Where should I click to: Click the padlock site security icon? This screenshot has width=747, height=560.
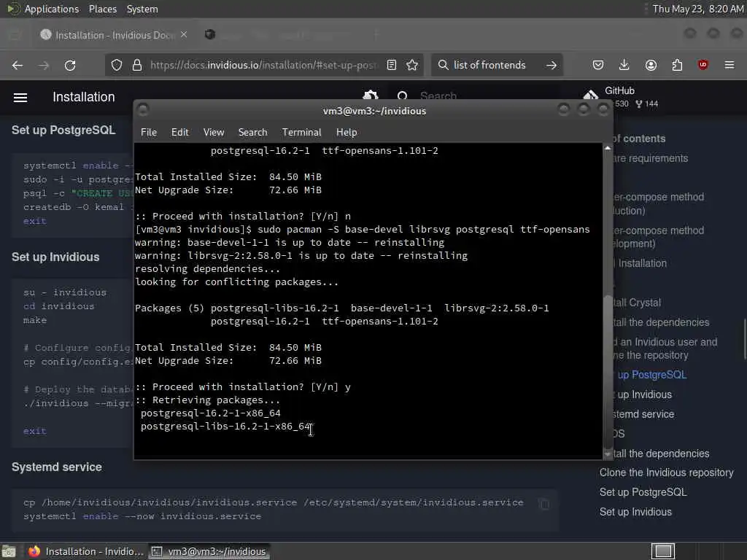pos(137,65)
